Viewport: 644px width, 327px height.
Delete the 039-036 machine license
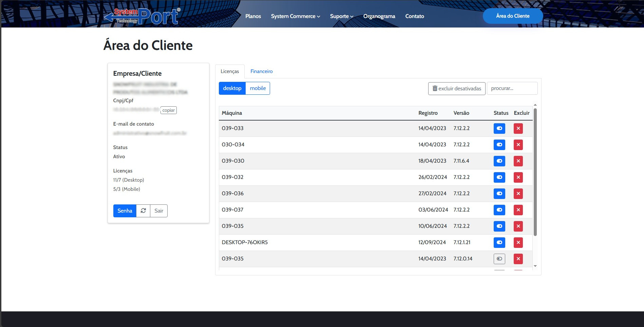[x=518, y=194]
